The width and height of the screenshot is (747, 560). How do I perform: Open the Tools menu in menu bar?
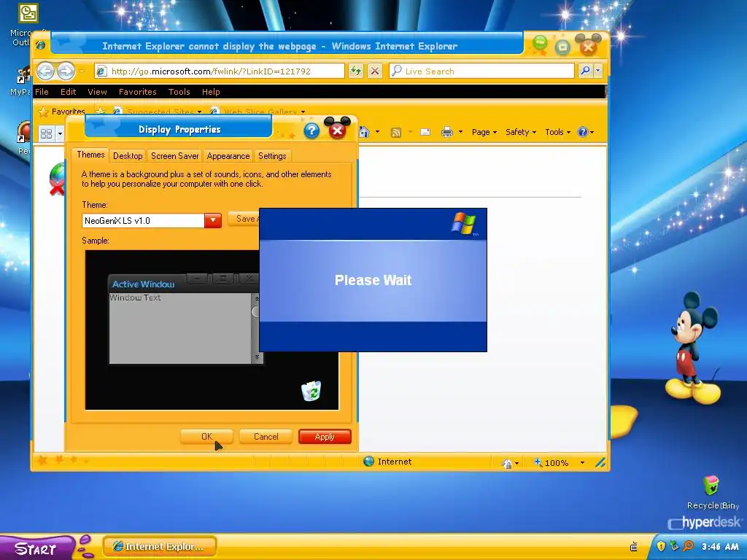click(x=179, y=92)
